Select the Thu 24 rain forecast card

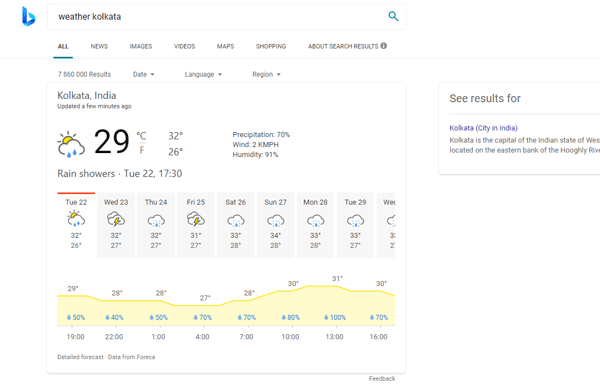click(x=156, y=225)
